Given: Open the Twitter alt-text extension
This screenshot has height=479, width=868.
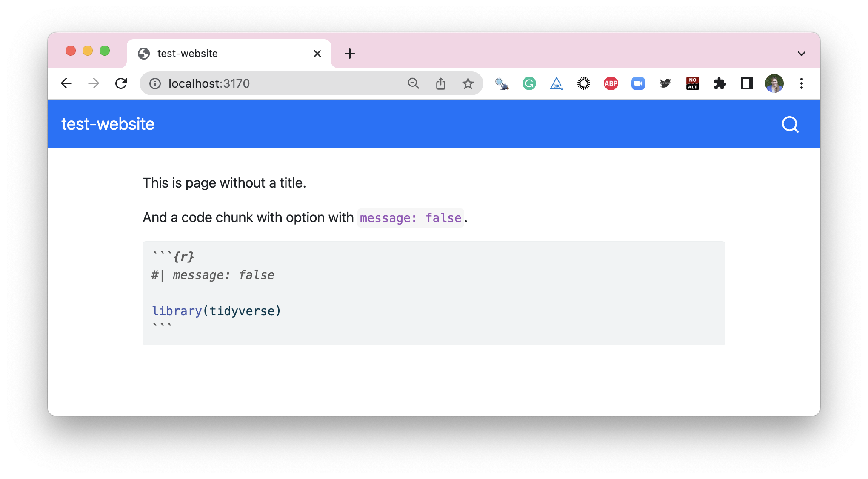Looking at the screenshot, I should click(665, 83).
